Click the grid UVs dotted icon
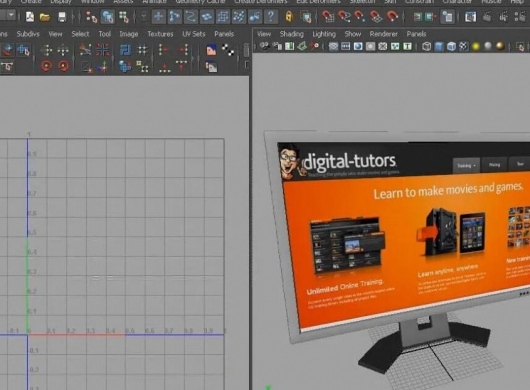Screen dimensions: 530x390 coord(143,50)
